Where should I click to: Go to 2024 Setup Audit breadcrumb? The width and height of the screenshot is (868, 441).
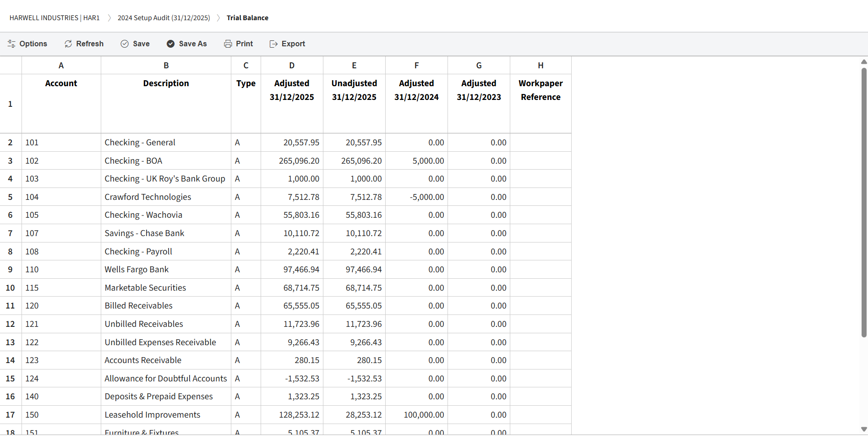coord(164,18)
